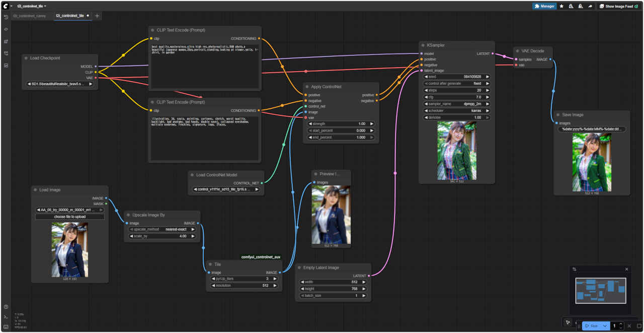Click the ComfyUI logo menu
The width and height of the screenshot is (644, 333).
tap(5, 6)
